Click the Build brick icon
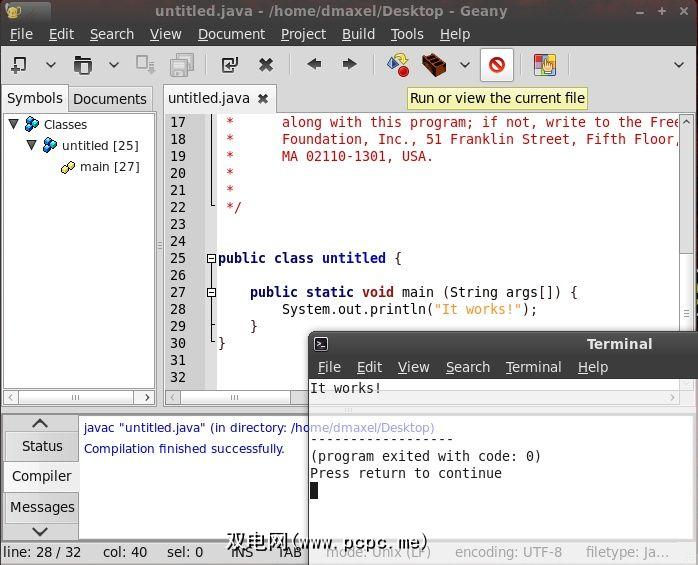Screen dimensions: 698x565 pyautogui.click(x=433, y=65)
